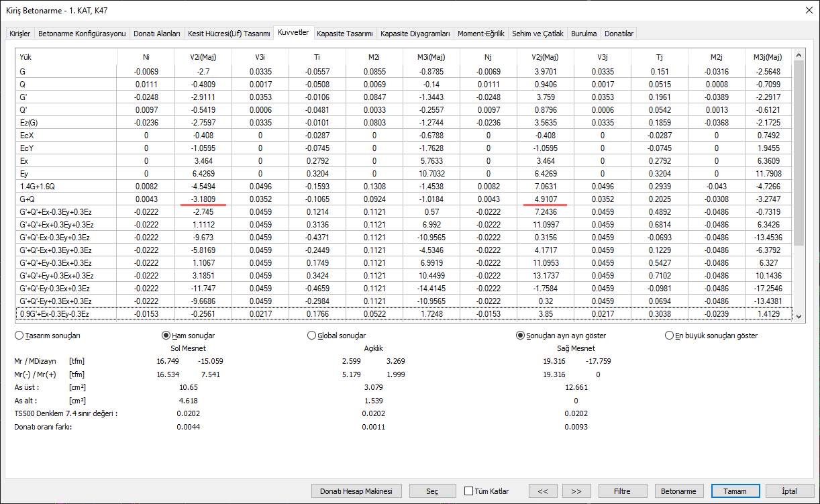The height and width of the screenshot is (504, 820).
Task: Enable the Tüm Katlar checkbox
Action: [468, 491]
